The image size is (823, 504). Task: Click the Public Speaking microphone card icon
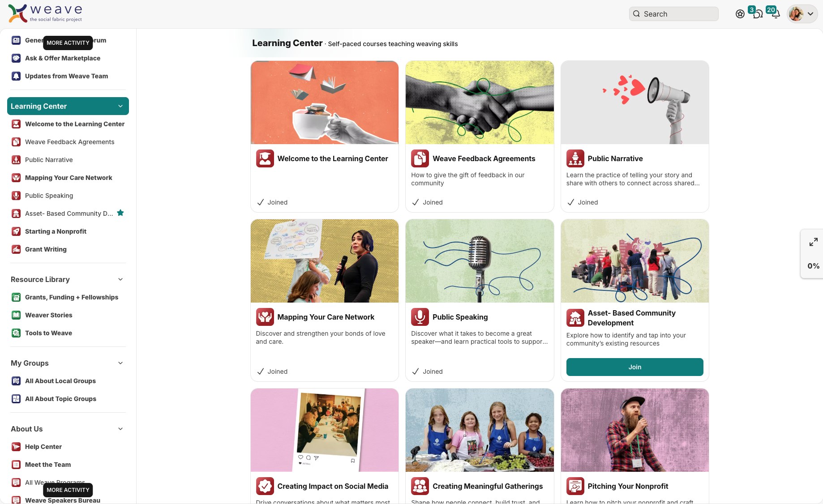click(420, 317)
